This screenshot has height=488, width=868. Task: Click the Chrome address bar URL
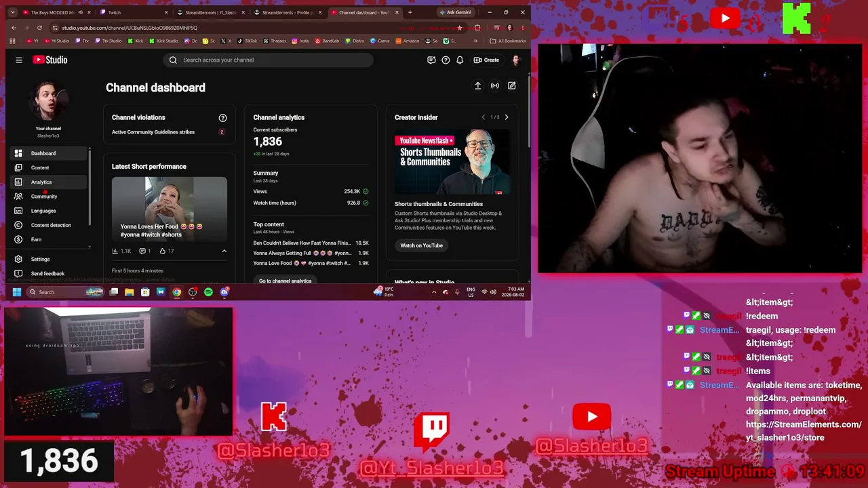point(130,28)
